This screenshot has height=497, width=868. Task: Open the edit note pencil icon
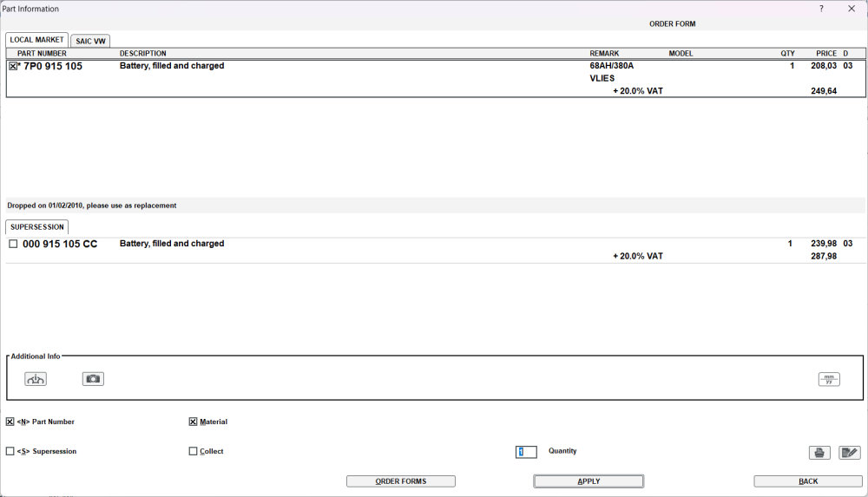coord(849,453)
